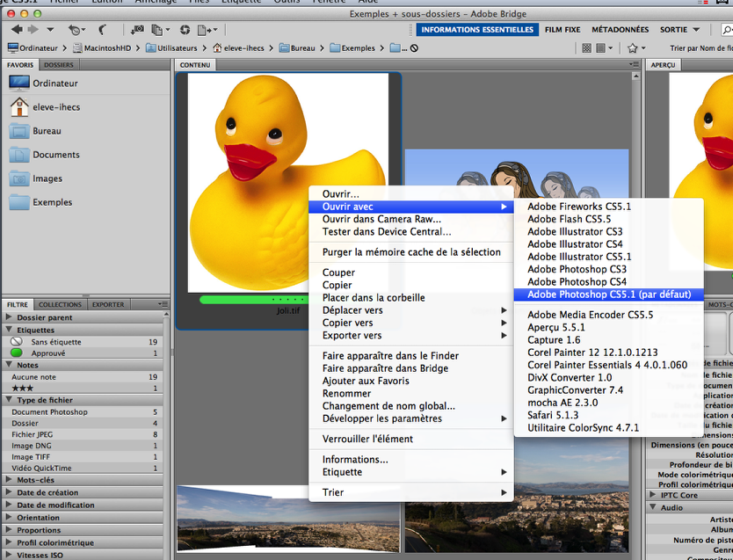This screenshot has width=733, height=560.
Task: Collapse the Type de fichier filter section
Action: 9,400
